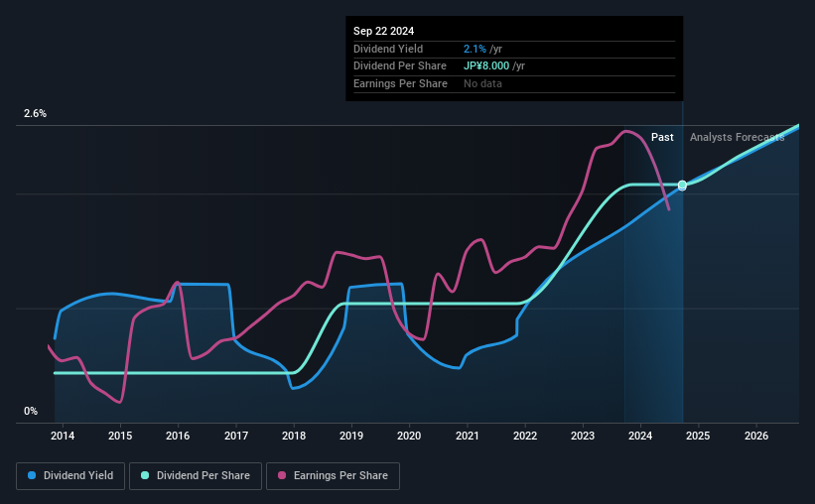Click the 2024 x-axis label
Image resolution: width=815 pixels, height=504 pixels.
[x=640, y=436]
